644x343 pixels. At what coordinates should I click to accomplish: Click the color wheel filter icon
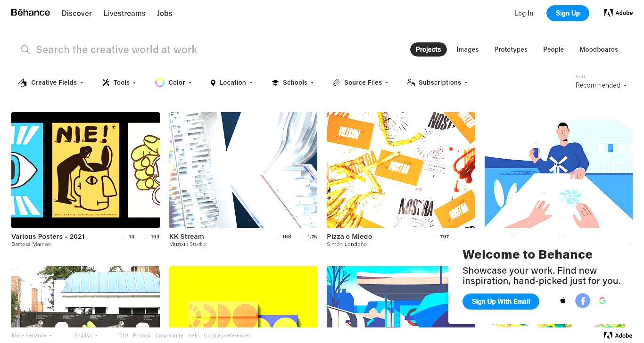click(x=160, y=82)
